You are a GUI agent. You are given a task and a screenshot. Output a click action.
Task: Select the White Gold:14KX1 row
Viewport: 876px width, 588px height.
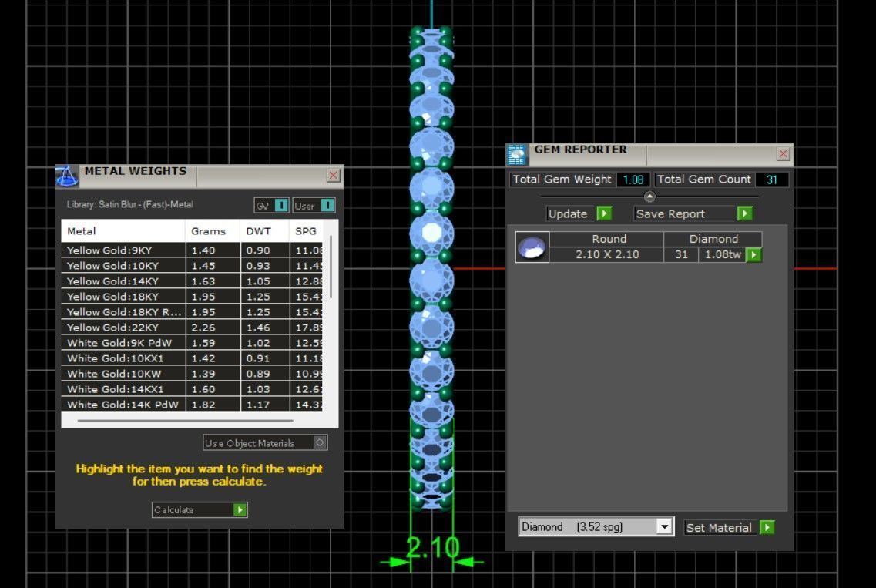[x=192, y=389]
